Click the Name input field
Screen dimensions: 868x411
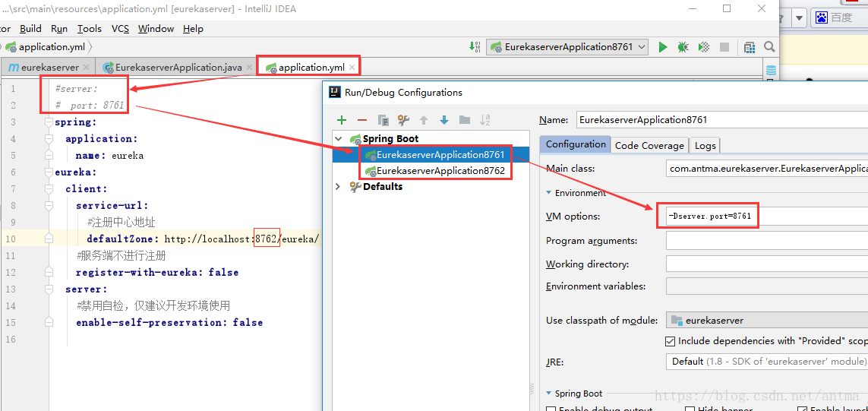click(x=722, y=119)
